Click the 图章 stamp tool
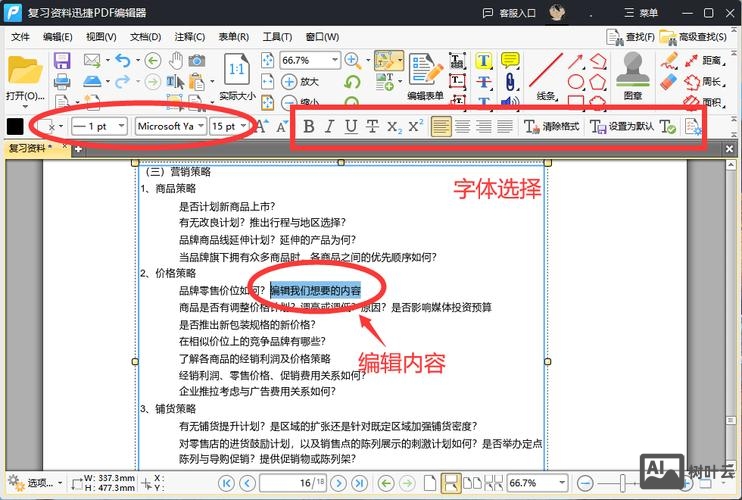The image size is (742, 500). 633,77
